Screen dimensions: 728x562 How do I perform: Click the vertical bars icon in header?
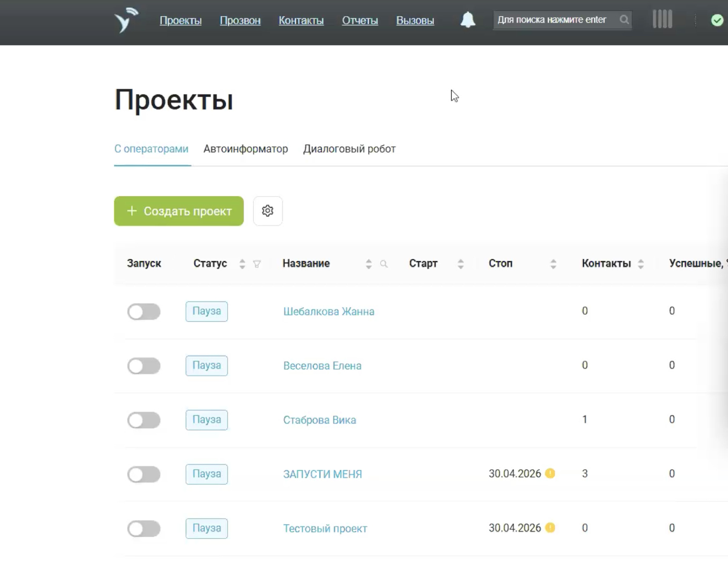point(662,19)
